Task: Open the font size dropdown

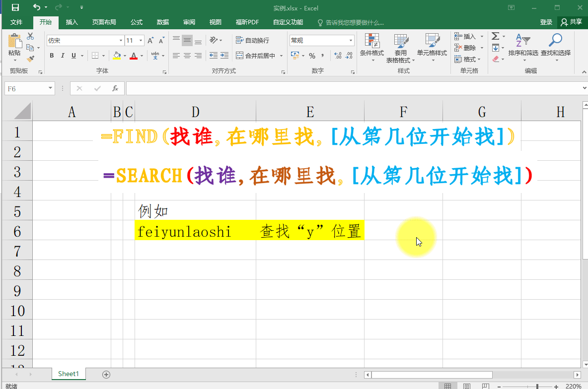Action: pyautogui.click(x=141, y=41)
